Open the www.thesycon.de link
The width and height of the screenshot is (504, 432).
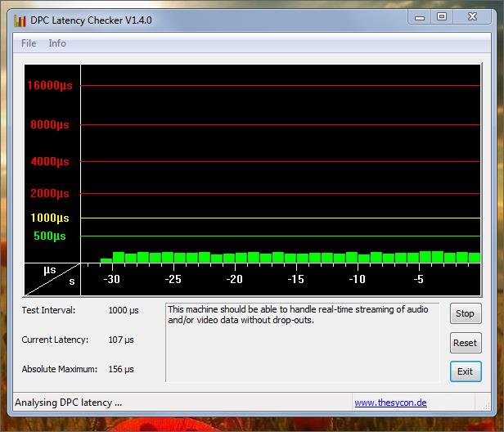[x=390, y=403]
